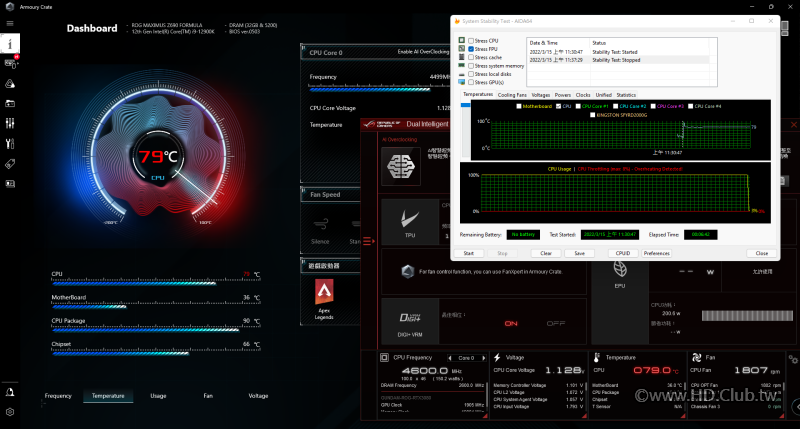This screenshot has height=429, width=800.
Task: Select the Aura Sync triangle sidebar icon
Action: click(x=10, y=84)
